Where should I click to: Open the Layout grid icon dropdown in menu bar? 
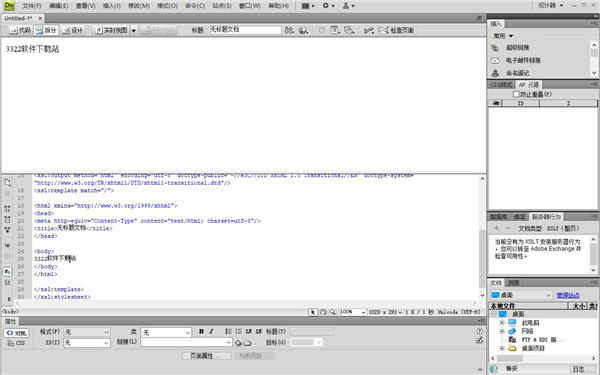308,6
